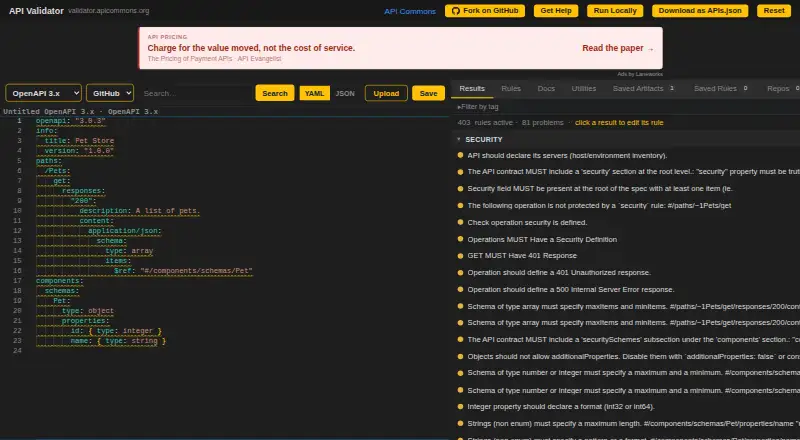Select 'GET MUST Have 401 Response' result
Viewport: 800px width, 440px height.
[x=522, y=255]
